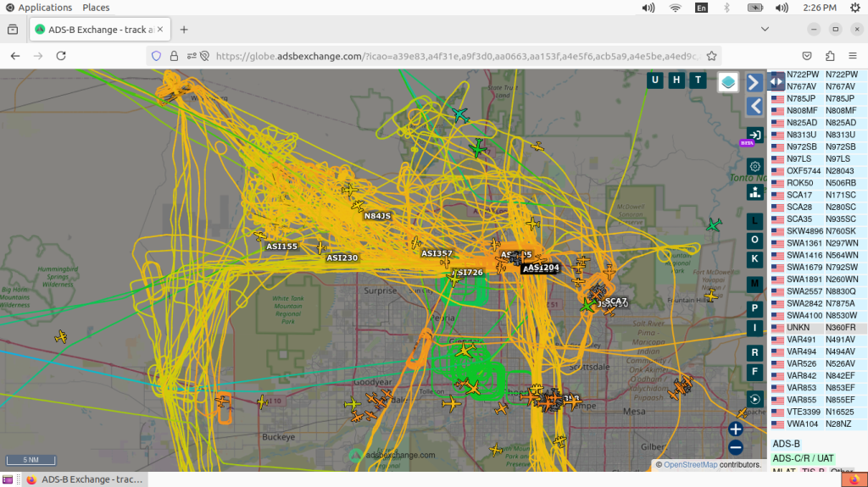Toggle the P map button
Image resolution: width=868 pixels, height=487 pixels.
(754, 309)
